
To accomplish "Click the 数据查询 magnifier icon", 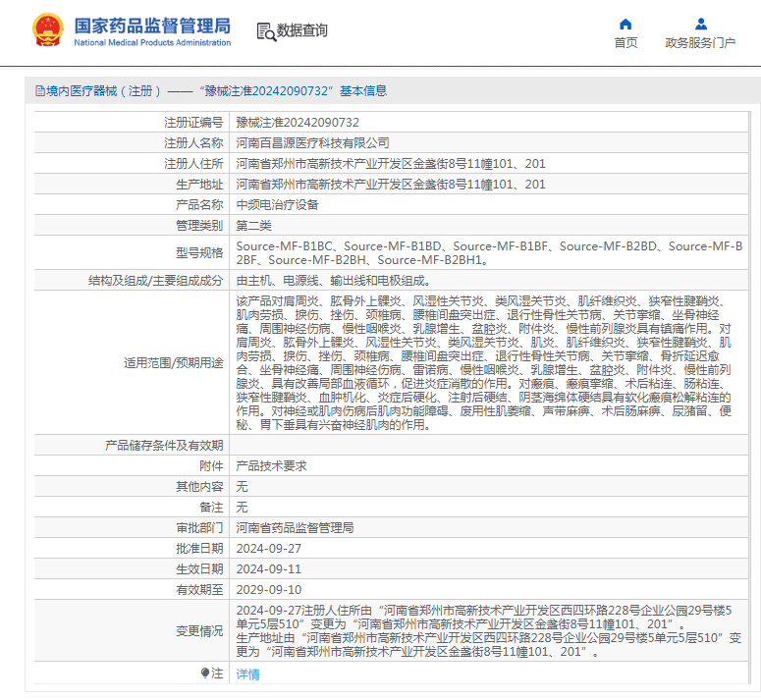I will [x=265, y=31].
